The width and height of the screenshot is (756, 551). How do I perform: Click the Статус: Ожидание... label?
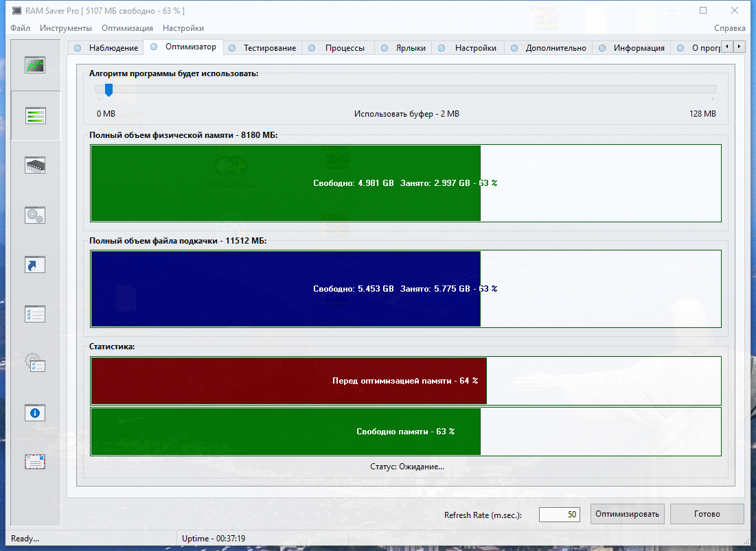pyautogui.click(x=407, y=466)
